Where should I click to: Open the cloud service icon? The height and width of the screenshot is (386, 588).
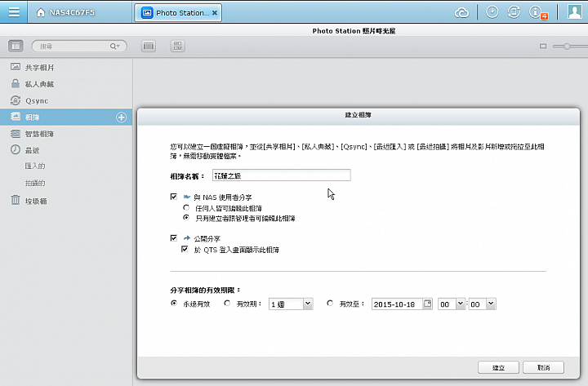point(461,12)
